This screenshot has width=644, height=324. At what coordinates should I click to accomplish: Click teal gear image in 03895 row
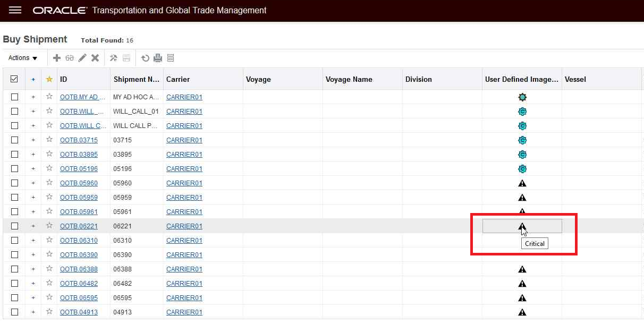click(522, 155)
